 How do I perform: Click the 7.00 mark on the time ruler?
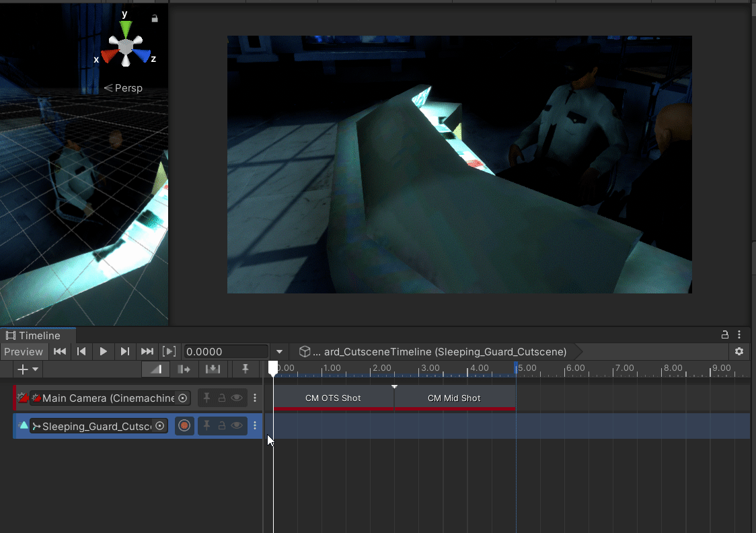coord(624,369)
